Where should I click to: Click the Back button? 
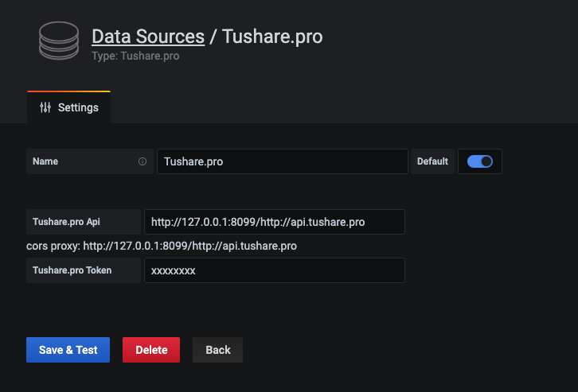click(x=217, y=350)
